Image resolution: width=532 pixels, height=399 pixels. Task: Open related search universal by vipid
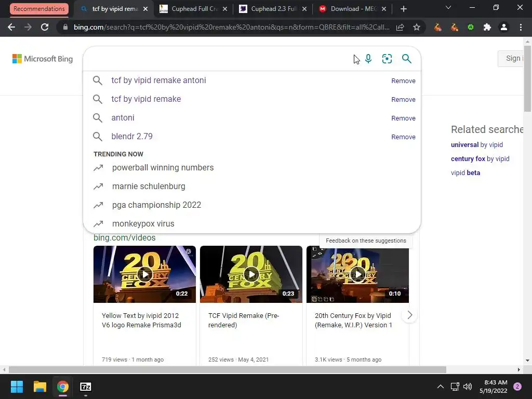point(477,145)
